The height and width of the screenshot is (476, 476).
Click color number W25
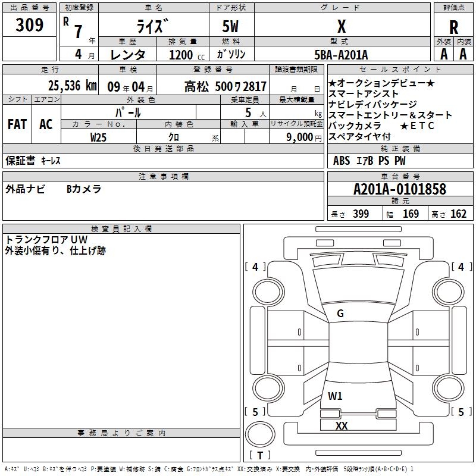tap(98, 137)
